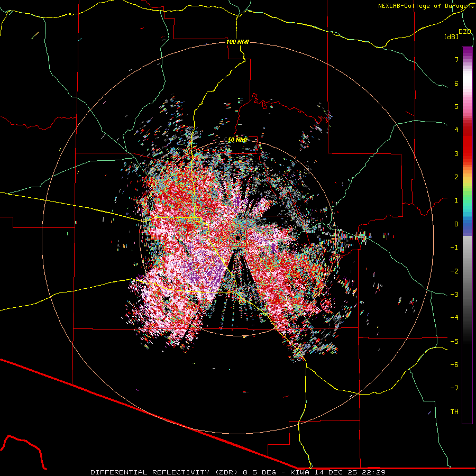
Task: Click the 0 tick label on the dB scale
Action: pos(456,224)
